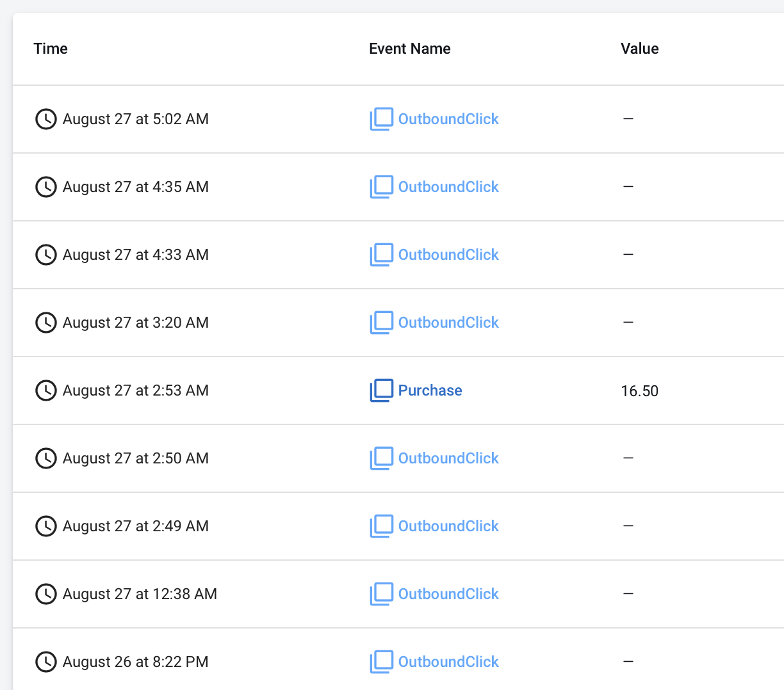Screen dimensions: 784x690
Task: Click the event icon beside the 4:35 AM OutboundClick
Action: tap(381, 187)
